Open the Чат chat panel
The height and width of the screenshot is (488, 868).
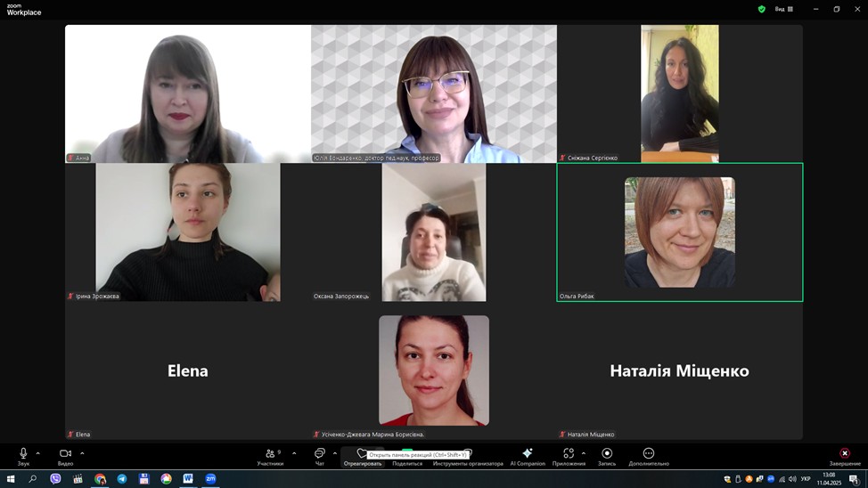(x=319, y=455)
